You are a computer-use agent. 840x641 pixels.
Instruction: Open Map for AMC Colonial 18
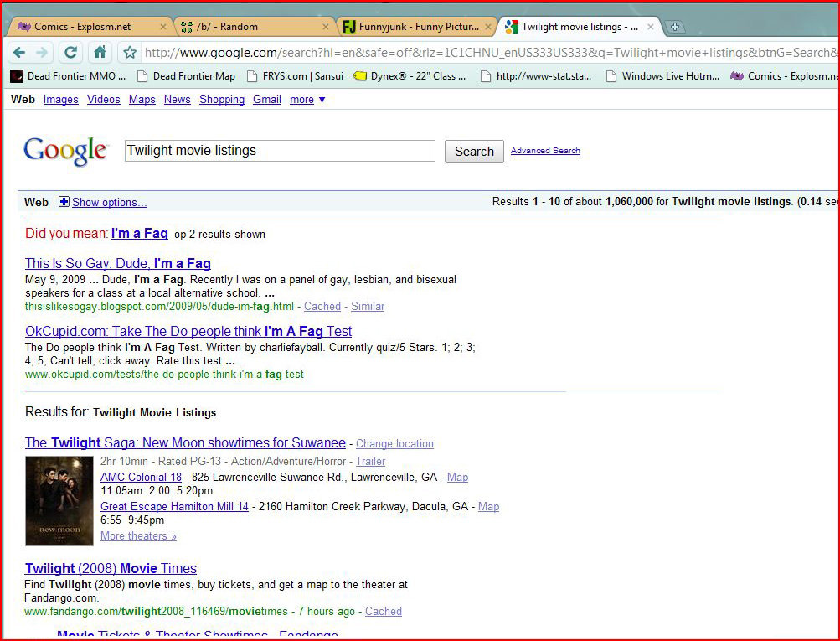(457, 477)
